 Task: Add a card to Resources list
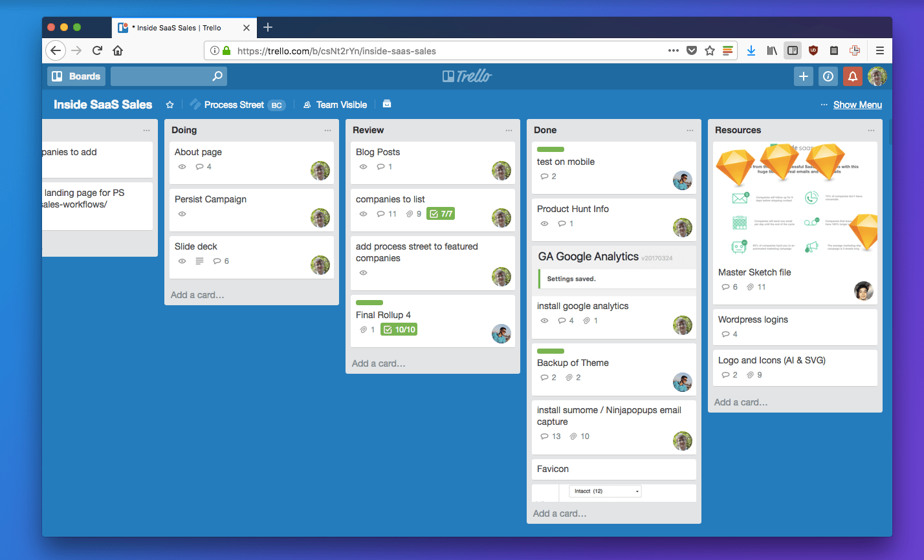pos(741,402)
